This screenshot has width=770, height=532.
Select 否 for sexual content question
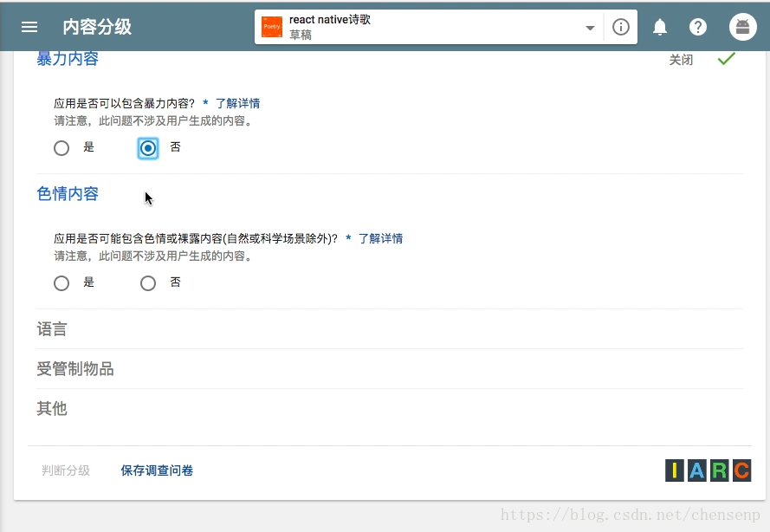(148, 283)
